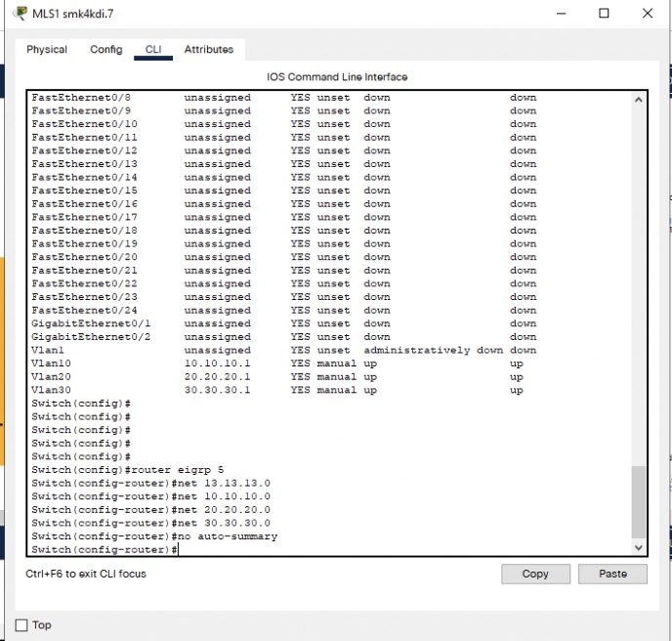The height and width of the screenshot is (641, 672).
Task: Click the 'administratively down' status text
Action: tap(434, 350)
